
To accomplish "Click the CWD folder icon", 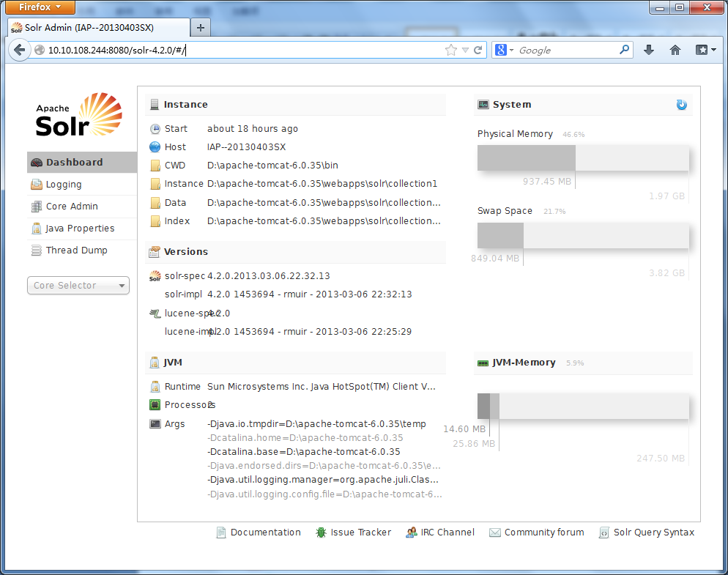I will pos(155,166).
